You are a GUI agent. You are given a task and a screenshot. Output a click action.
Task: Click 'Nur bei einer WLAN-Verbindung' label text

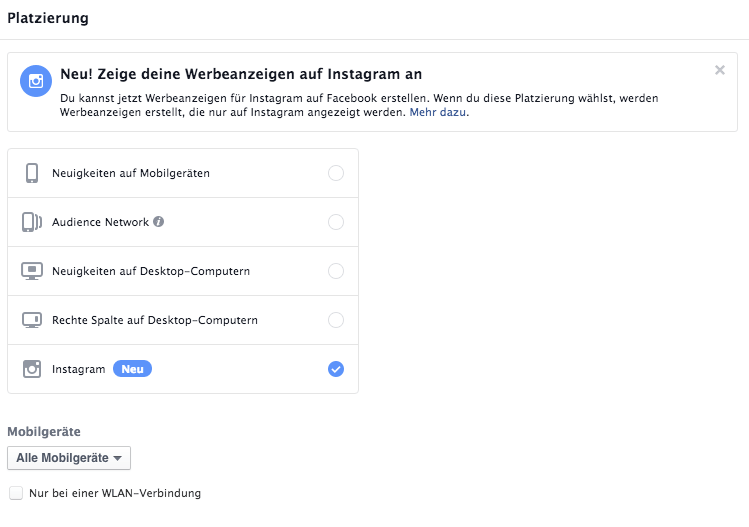click(115, 493)
